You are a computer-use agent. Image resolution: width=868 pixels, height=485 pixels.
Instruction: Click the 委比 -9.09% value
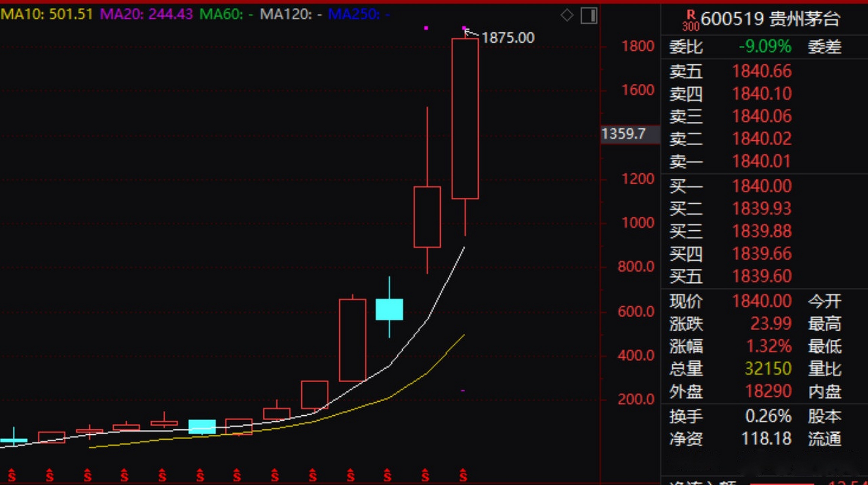tap(765, 47)
